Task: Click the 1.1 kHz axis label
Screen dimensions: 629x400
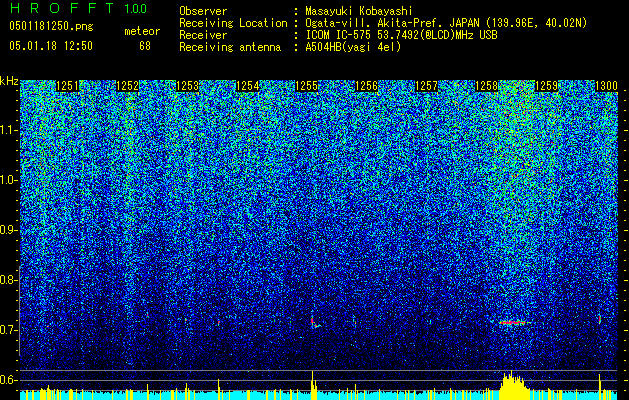Action: coord(9,130)
